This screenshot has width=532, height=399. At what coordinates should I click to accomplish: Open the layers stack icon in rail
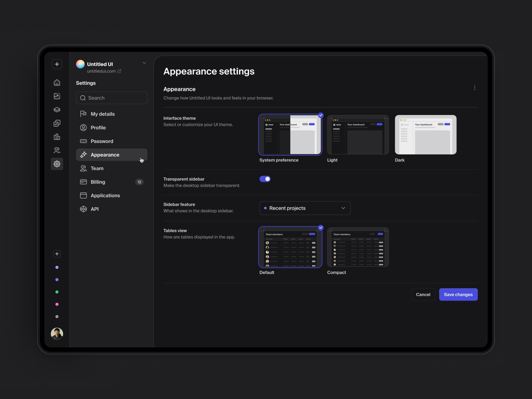point(57,110)
